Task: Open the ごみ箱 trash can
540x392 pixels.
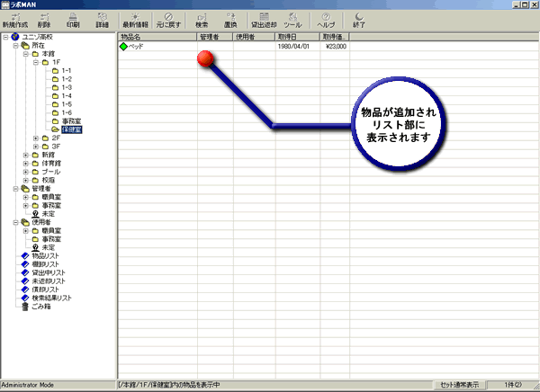Action: click(x=37, y=307)
